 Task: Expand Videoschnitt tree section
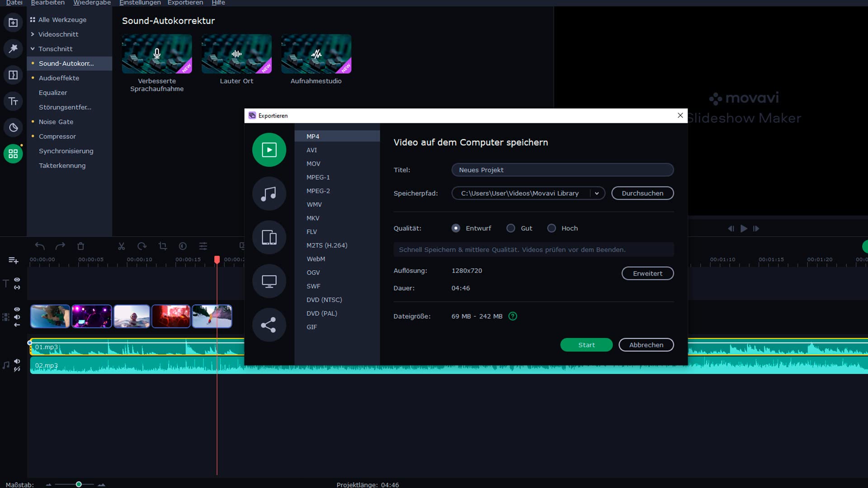(x=33, y=34)
